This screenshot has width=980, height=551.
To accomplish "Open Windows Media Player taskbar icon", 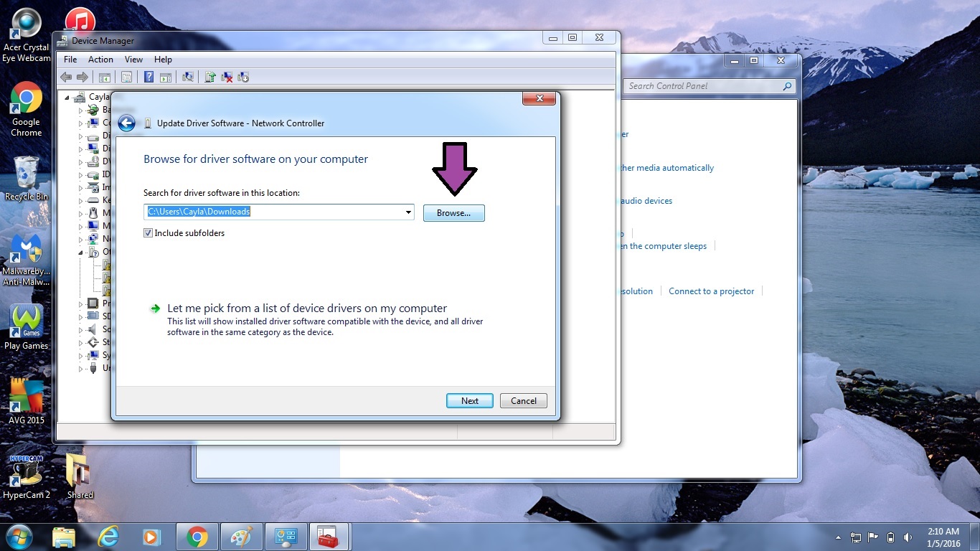I will coord(151,537).
